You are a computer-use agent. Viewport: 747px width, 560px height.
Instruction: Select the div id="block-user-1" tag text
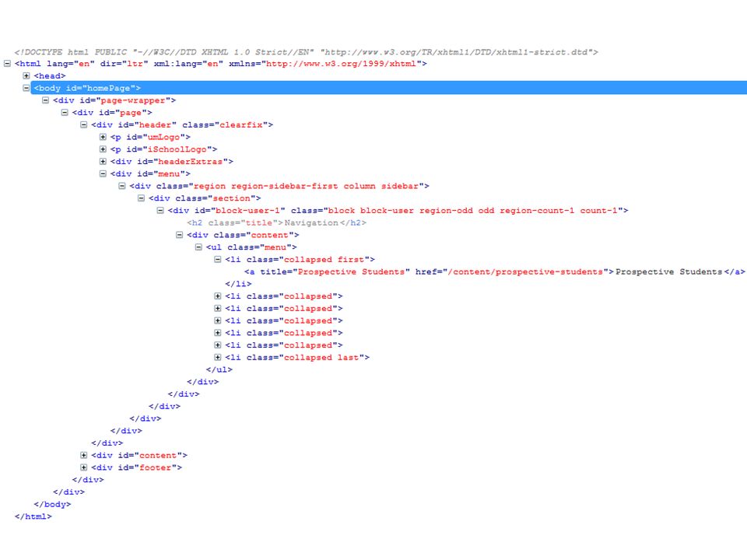pos(398,211)
